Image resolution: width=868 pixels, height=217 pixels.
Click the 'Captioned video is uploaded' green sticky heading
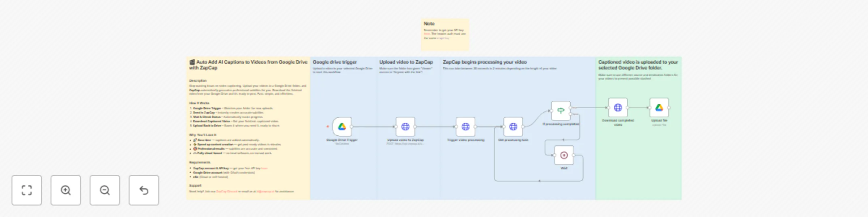point(638,65)
